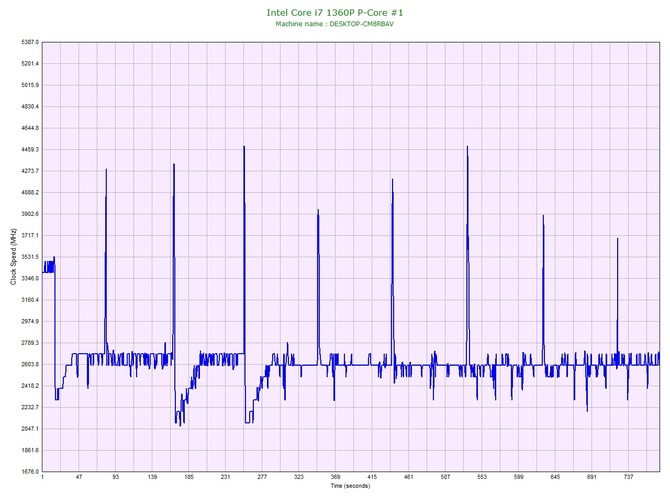Click the chart title "Intel Core i7 1360P P-Core #1"
This screenshot has height=503, width=670.
(x=335, y=12)
